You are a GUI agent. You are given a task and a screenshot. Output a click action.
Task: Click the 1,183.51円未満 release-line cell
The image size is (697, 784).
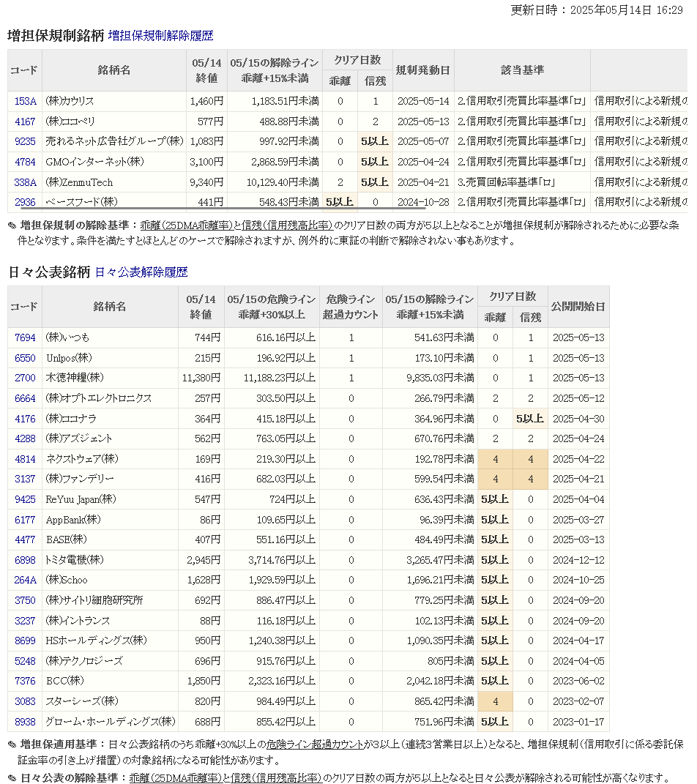click(275, 101)
